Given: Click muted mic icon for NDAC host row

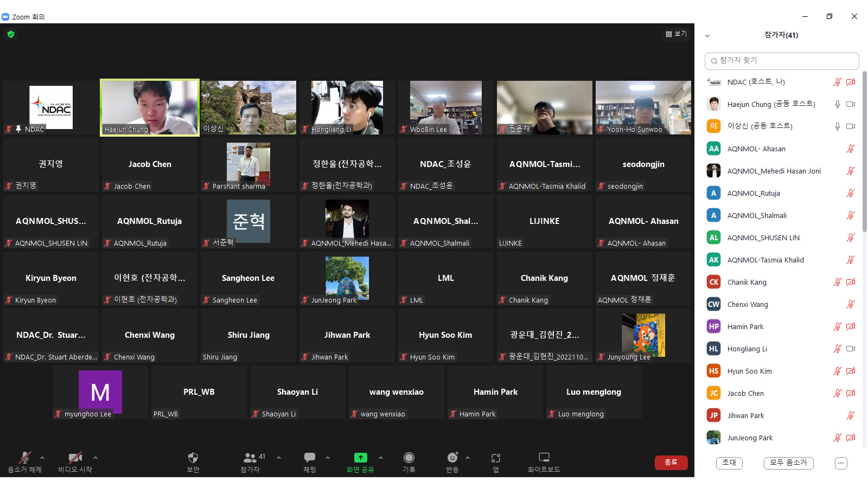Looking at the screenshot, I should coord(838,82).
